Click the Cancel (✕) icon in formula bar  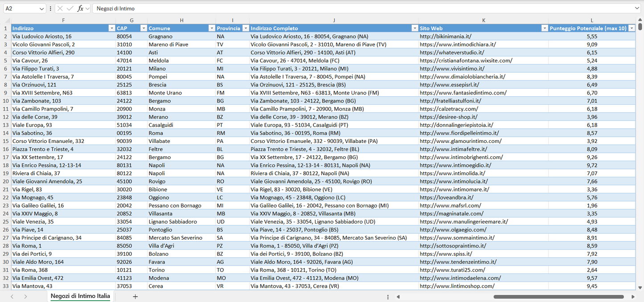click(x=59, y=8)
